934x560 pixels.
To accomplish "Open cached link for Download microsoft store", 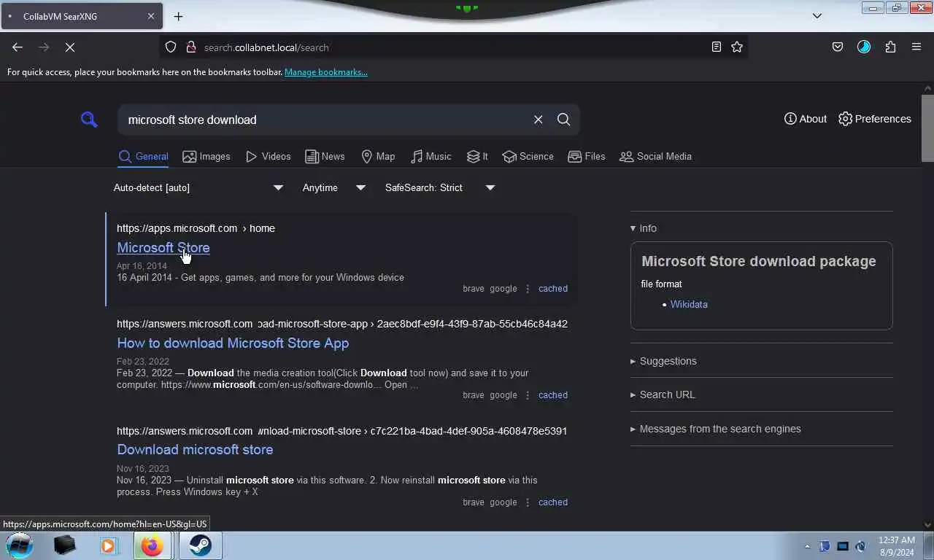I will coord(553,502).
